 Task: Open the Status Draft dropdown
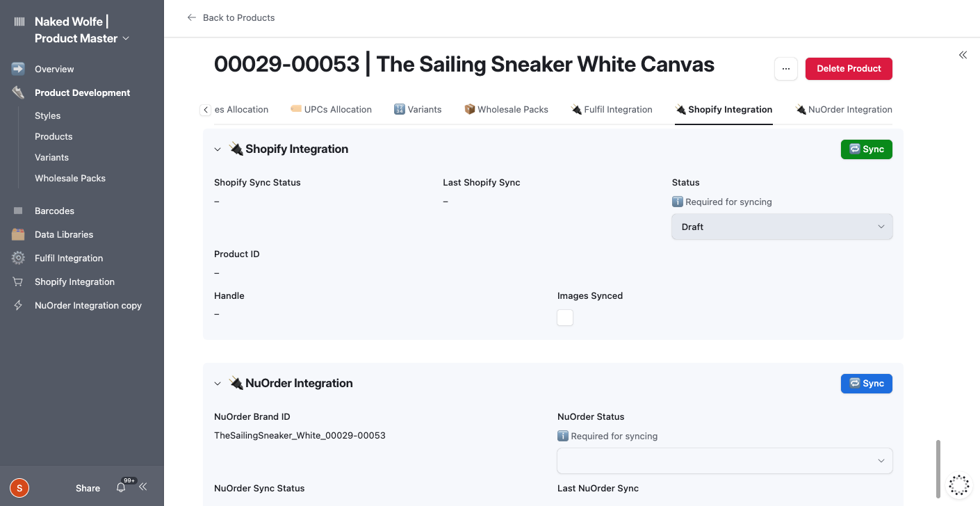pyautogui.click(x=782, y=227)
